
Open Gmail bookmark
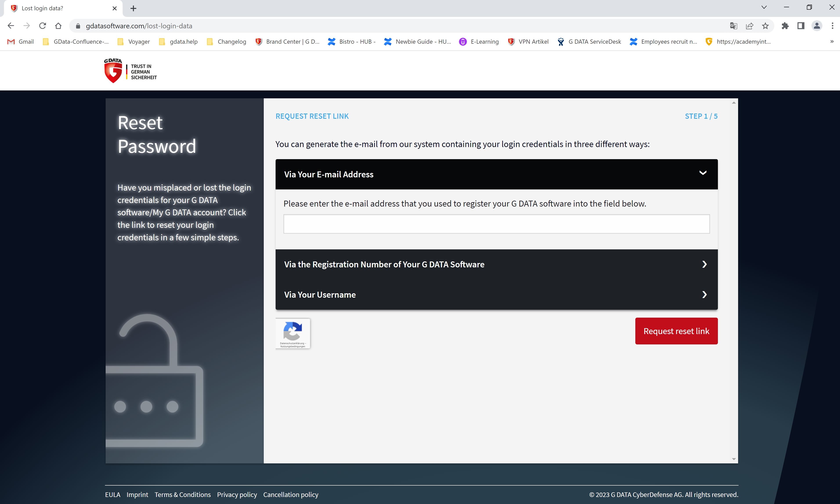(x=21, y=41)
